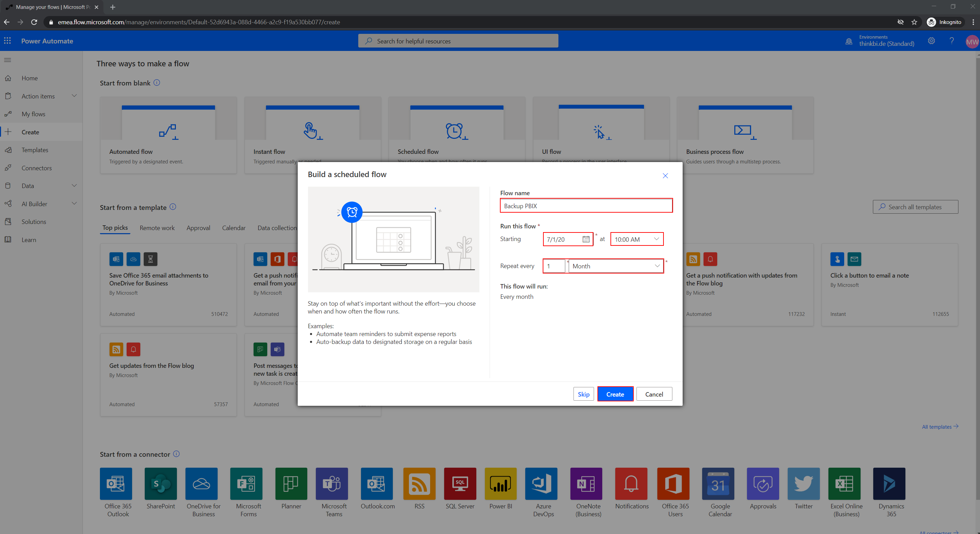This screenshot has width=980, height=534.
Task: Choose the SQL Server connector icon
Action: click(460, 483)
